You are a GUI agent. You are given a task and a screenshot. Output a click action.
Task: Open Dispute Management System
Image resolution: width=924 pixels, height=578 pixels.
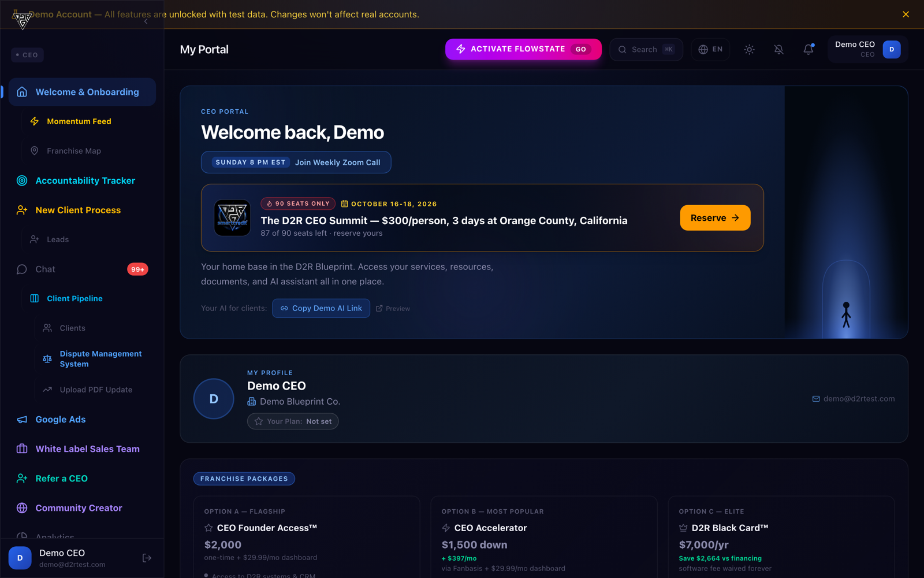pyautogui.click(x=100, y=359)
